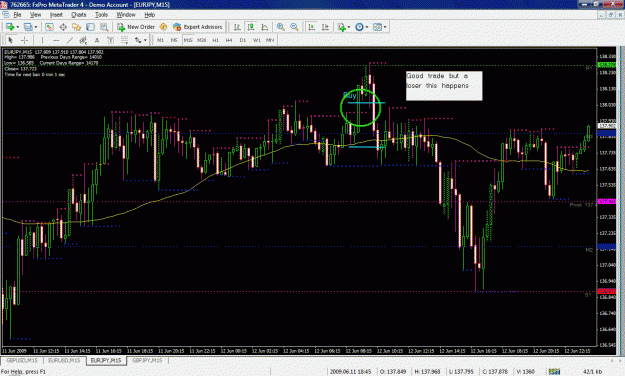The height and width of the screenshot is (376, 625).
Task: Switch to the GBPJPY,M15 chart tab
Action: (147, 360)
